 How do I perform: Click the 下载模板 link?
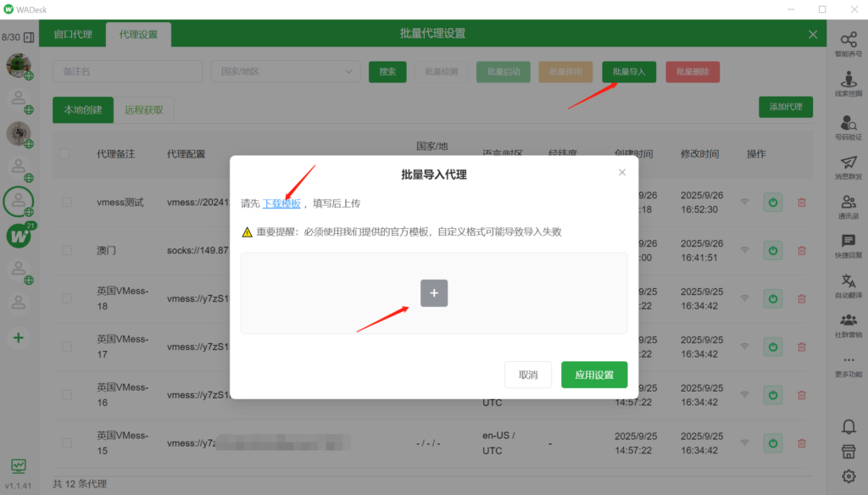(281, 203)
